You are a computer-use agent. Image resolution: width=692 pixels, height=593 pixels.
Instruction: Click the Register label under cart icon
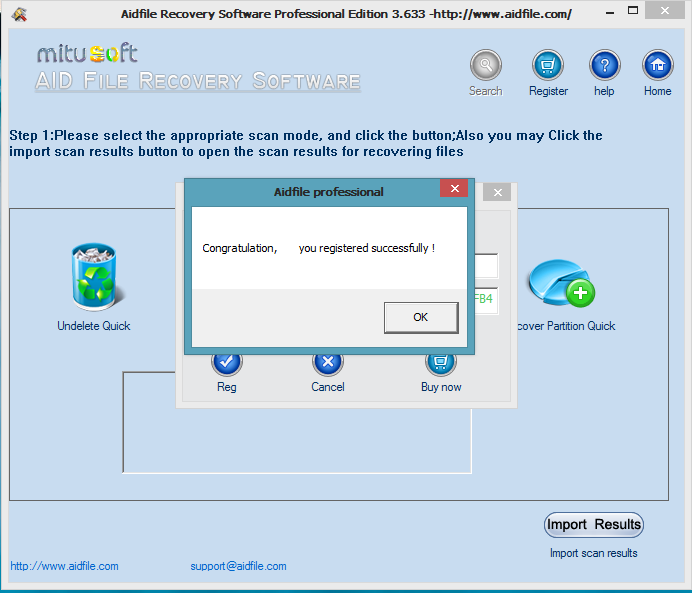click(x=548, y=91)
